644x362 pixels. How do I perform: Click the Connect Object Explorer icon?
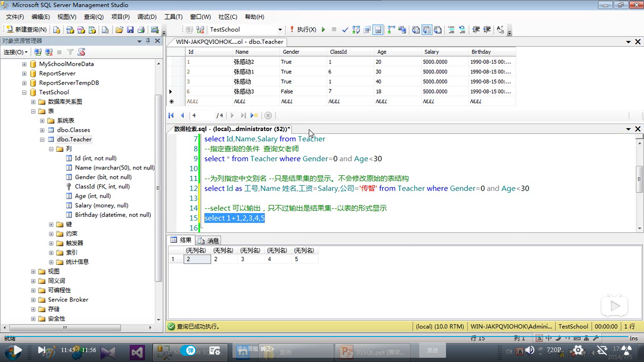click(x=38, y=52)
